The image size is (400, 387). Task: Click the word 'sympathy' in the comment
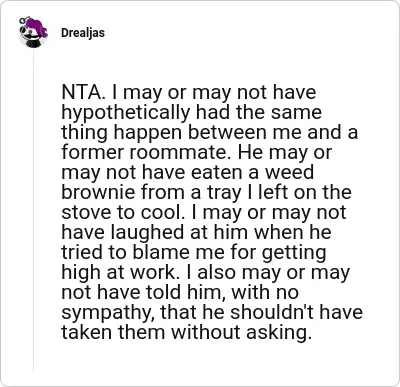tap(107, 313)
